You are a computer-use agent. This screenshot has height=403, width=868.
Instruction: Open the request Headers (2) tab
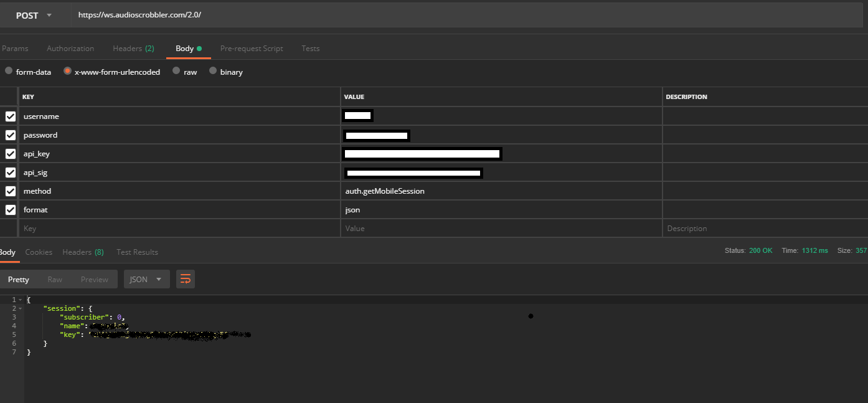coord(133,49)
